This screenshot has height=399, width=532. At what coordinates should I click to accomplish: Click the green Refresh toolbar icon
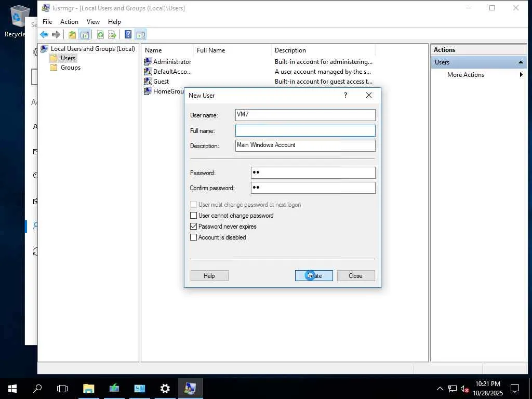[100, 35]
